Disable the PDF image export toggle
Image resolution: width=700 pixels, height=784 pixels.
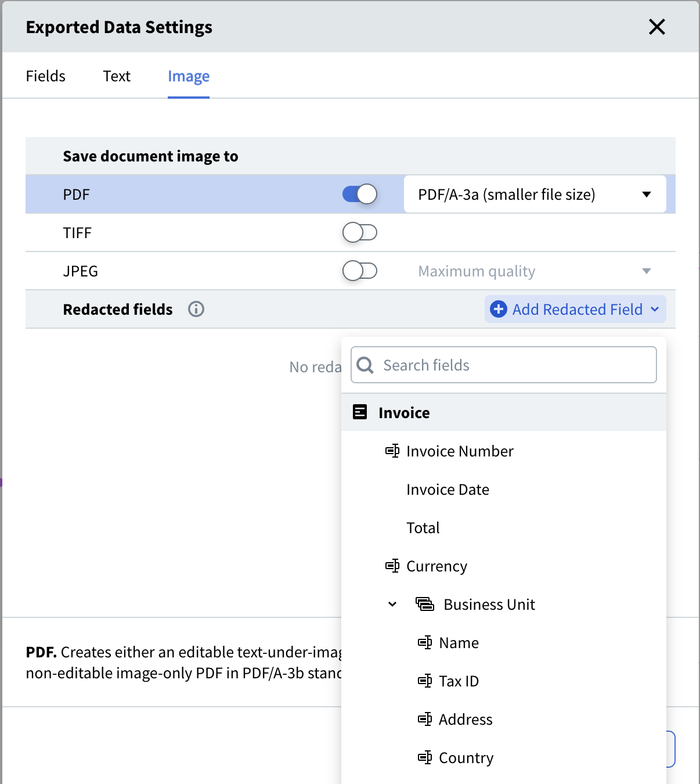pyautogui.click(x=360, y=194)
